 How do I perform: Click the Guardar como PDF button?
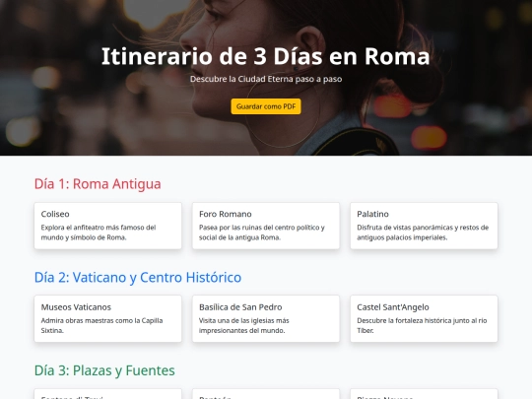click(x=266, y=106)
